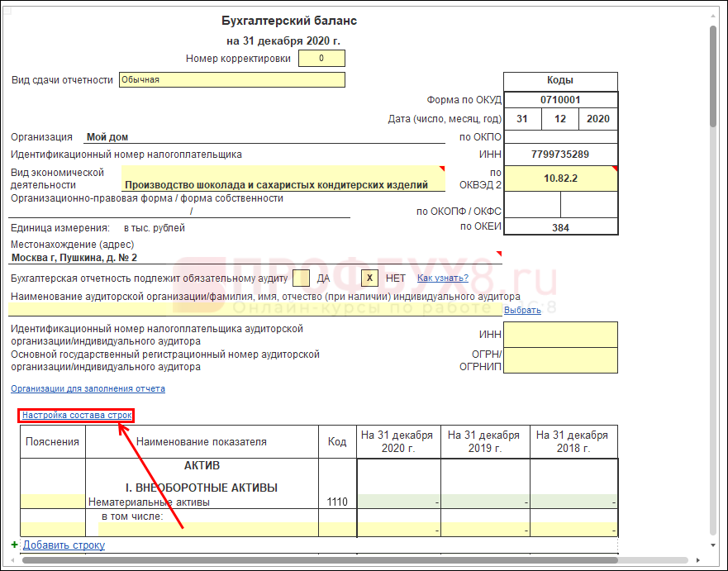Click the Как узнать? link
Viewport: 728px width, 571px height.
coord(443,278)
